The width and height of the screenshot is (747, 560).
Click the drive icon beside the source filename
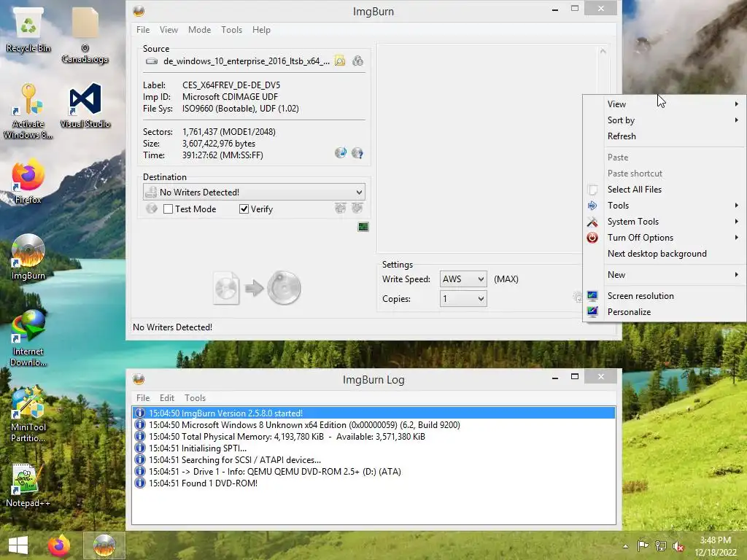click(x=152, y=61)
